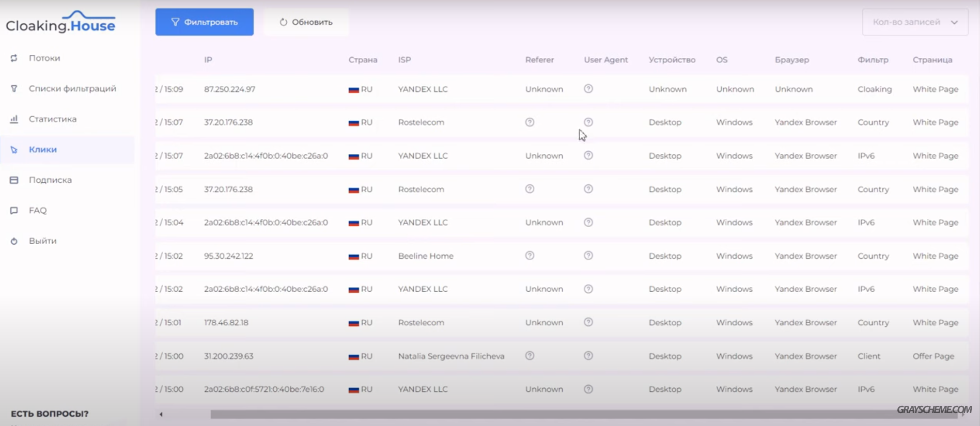Click Referer help icon in the 15:07 Rostelecom row

click(x=530, y=122)
